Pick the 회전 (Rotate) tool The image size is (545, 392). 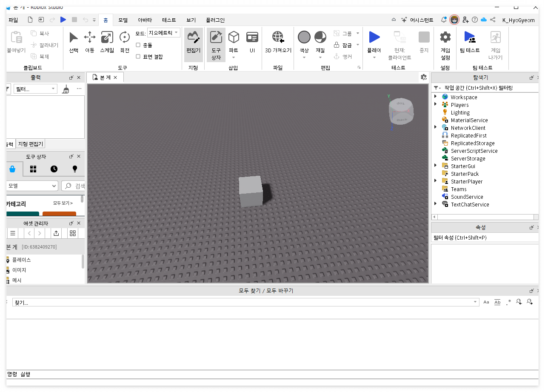click(125, 43)
